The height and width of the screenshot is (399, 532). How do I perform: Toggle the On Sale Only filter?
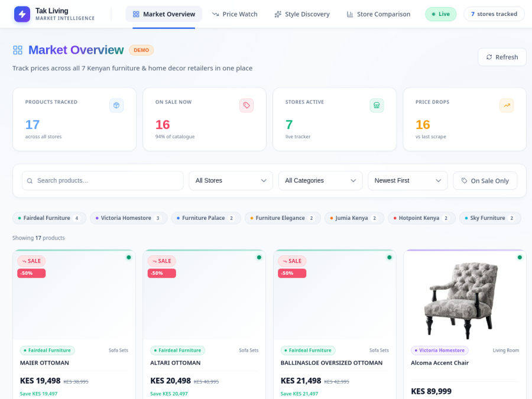[485, 181]
